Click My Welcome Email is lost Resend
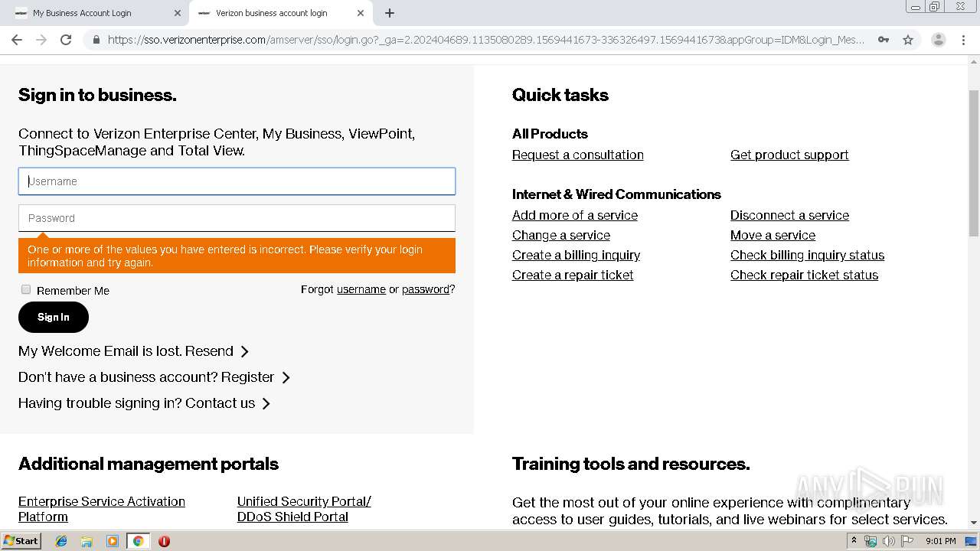 click(126, 351)
